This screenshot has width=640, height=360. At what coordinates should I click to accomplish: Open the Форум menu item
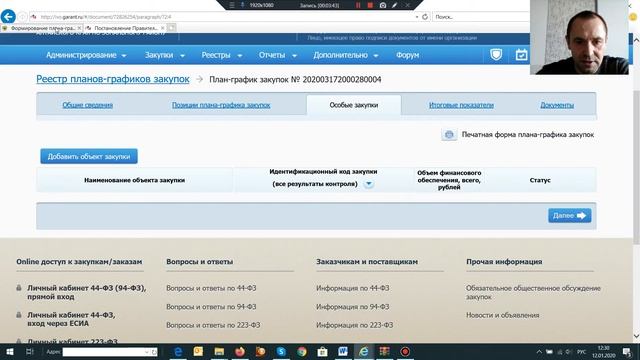pyautogui.click(x=407, y=55)
